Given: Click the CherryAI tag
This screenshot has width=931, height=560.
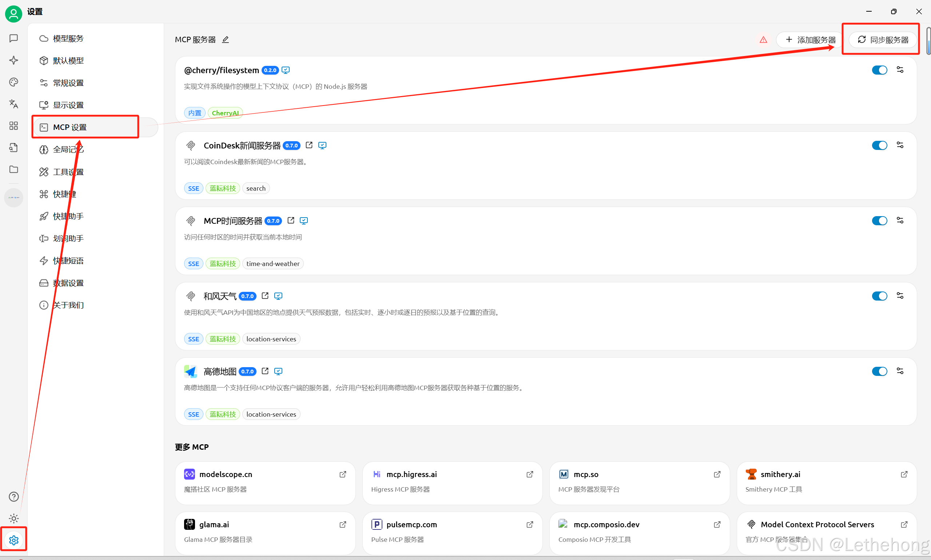Looking at the screenshot, I should pos(225,113).
